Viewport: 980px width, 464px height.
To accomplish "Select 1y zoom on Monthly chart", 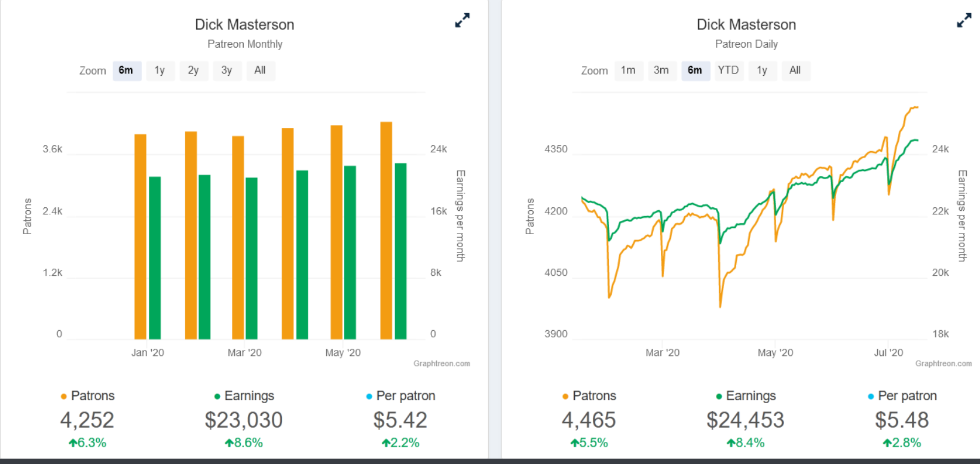I will (160, 70).
